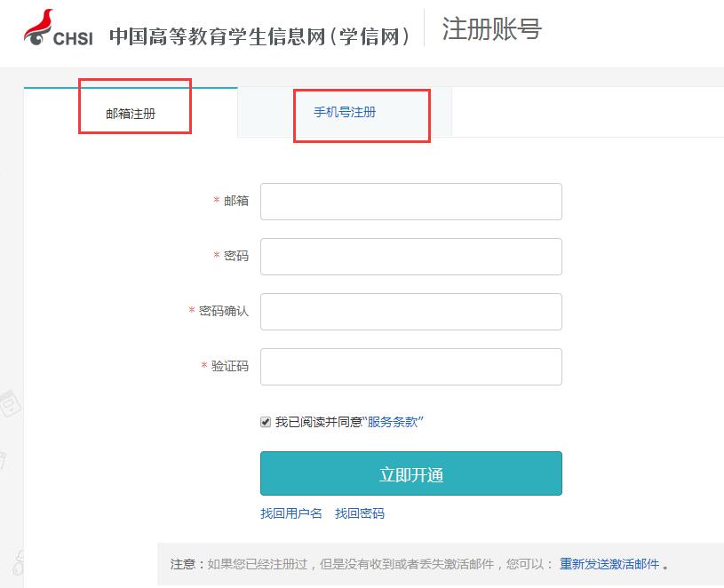Screen dimensions: 724x588
Task: Click the CHSI phoenix logo
Action: pyautogui.click(x=40, y=27)
